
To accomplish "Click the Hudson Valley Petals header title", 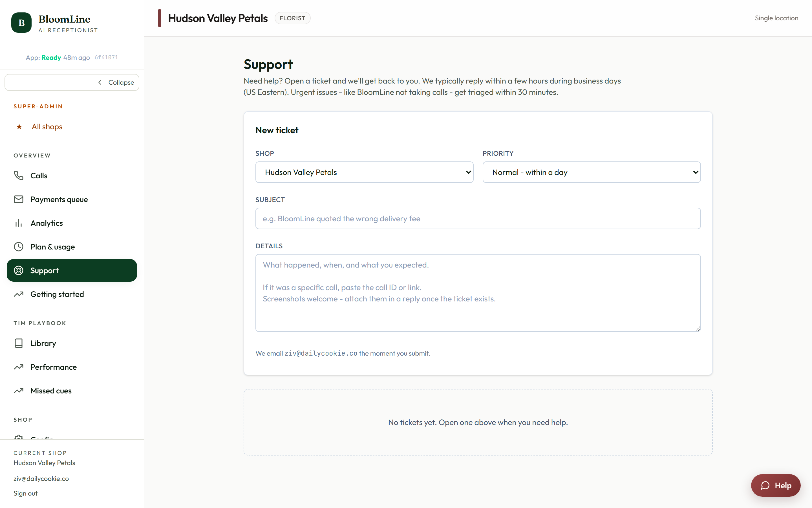I will pos(218,18).
